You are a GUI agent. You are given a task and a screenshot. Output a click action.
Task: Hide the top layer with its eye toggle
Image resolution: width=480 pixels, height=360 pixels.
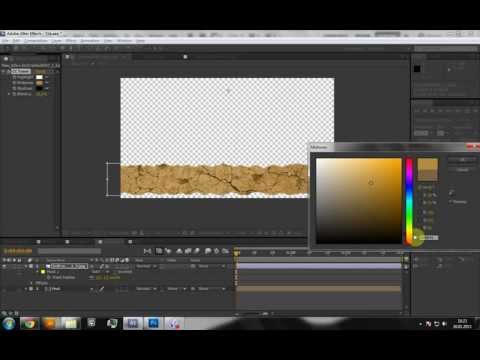tap(4, 266)
